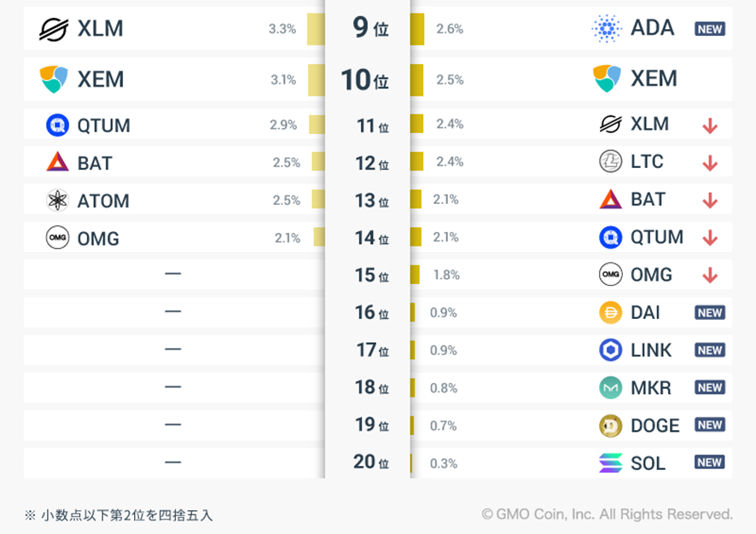Screen dimensions: 756x534
Task: Click the yellow 2.6% bar for ADA
Action: [417, 29]
